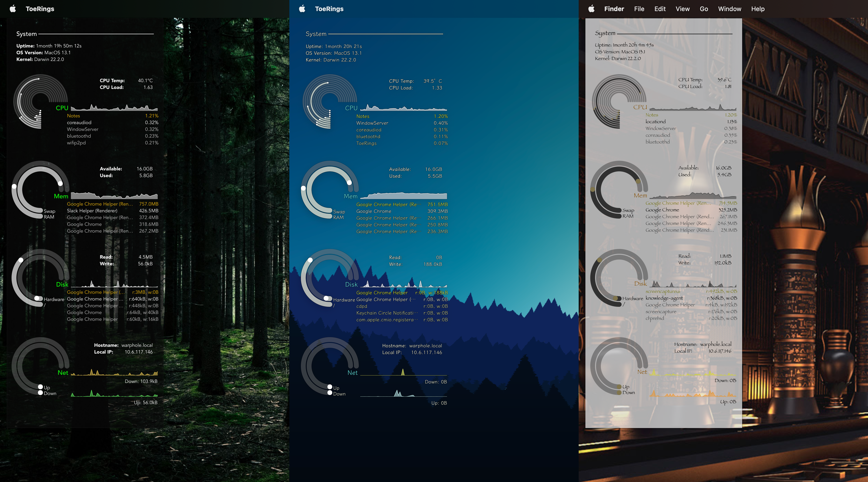Click the Apple logo in the Finder menu bar
868x482 pixels.
pyautogui.click(x=591, y=9)
